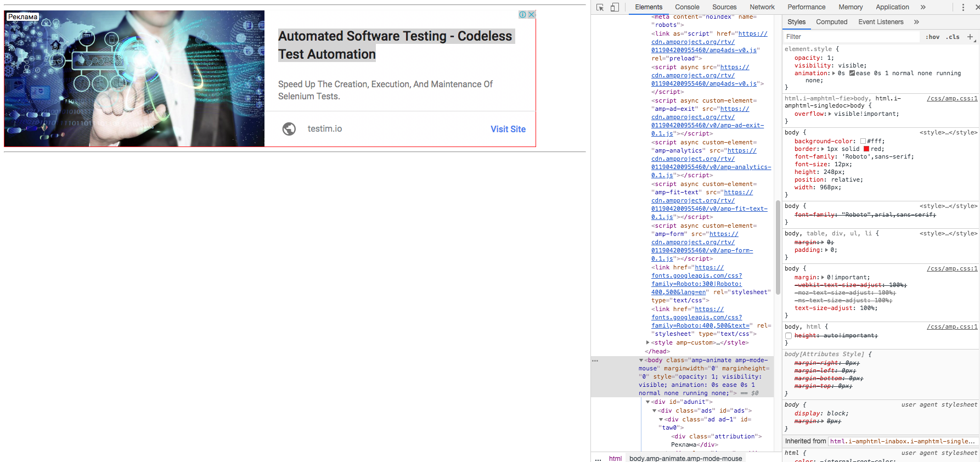
Task: Show more DevTools tabs with the double chevron
Action: tap(923, 7)
